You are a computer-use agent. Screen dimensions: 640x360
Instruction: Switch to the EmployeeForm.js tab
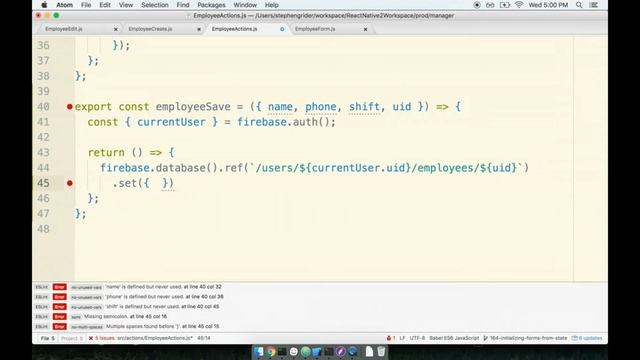315,29
